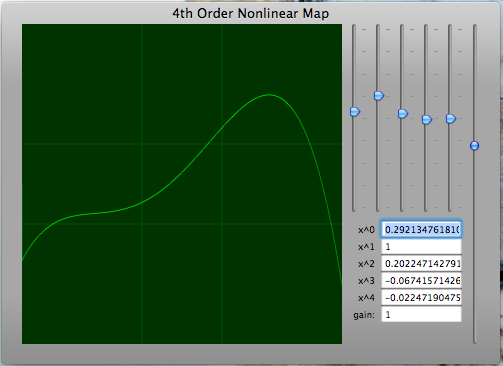This screenshot has height=366, width=503.
Task: Click the x^2 field showing 0.202247142791
Action: [421, 264]
